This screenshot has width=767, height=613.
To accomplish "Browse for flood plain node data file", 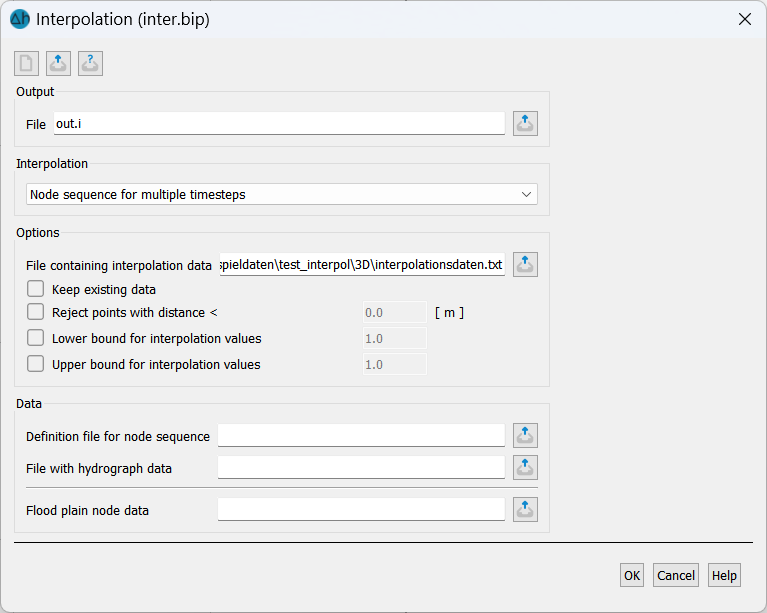I will tap(525, 509).
